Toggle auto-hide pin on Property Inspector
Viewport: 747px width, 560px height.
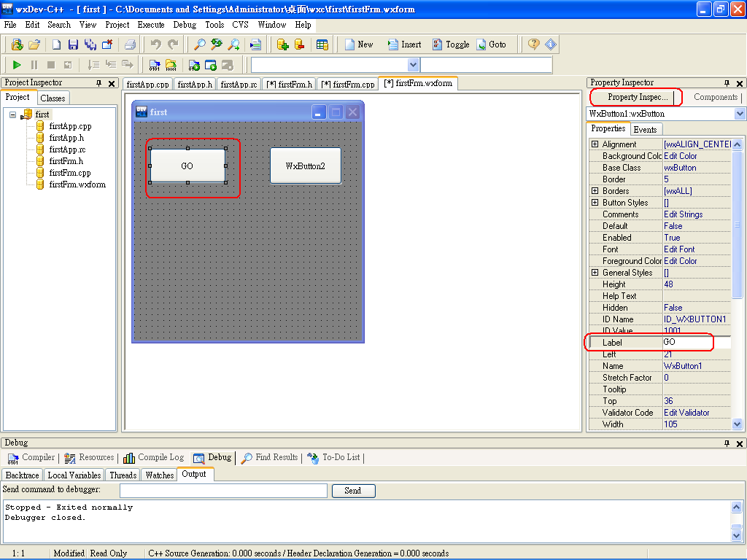(728, 83)
